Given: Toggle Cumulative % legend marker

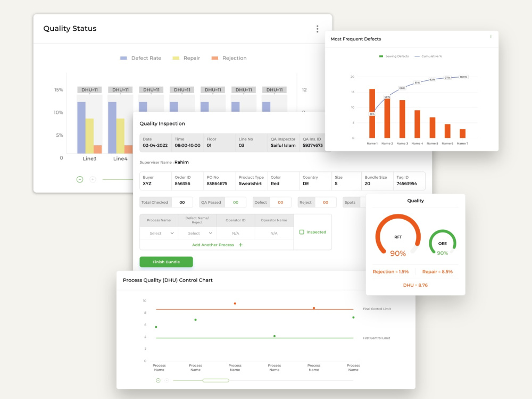Looking at the screenshot, I should click(x=417, y=56).
